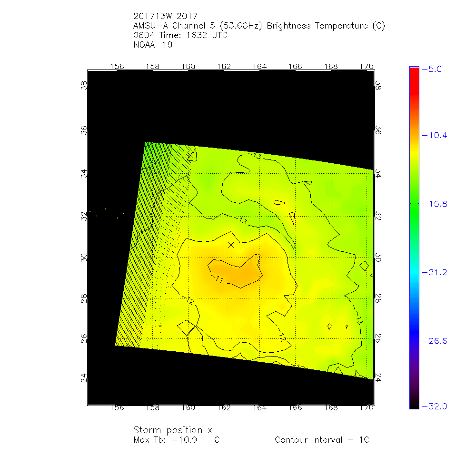Select the NOAA-19 satellite label
The width and height of the screenshot is (476, 476).
(x=153, y=45)
